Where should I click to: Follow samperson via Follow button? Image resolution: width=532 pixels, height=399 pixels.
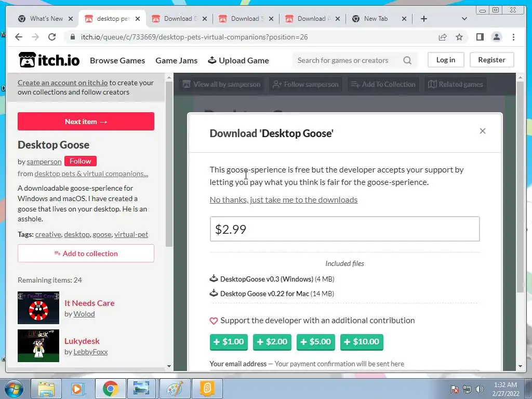coord(81,161)
